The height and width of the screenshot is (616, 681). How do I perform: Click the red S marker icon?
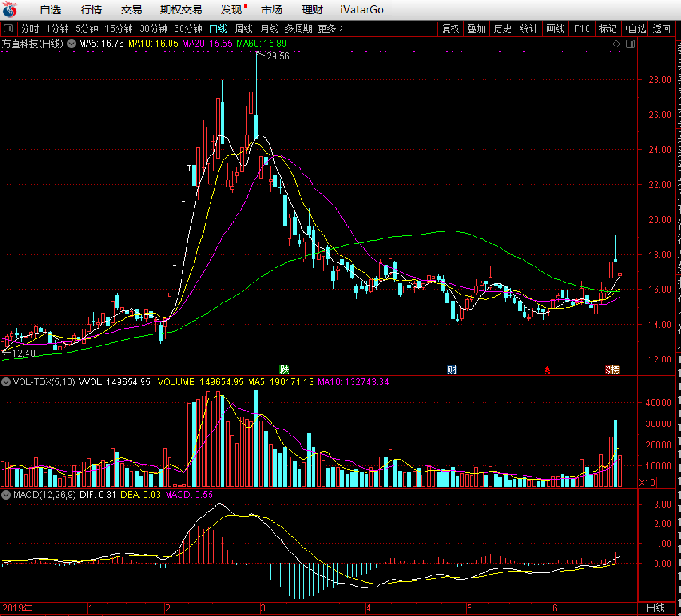[x=547, y=371]
